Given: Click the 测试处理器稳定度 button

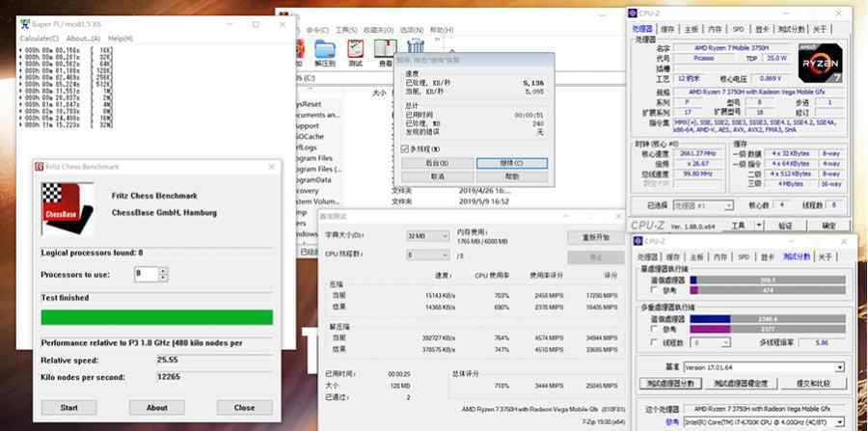Looking at the screenshot, I should (740, 384).
